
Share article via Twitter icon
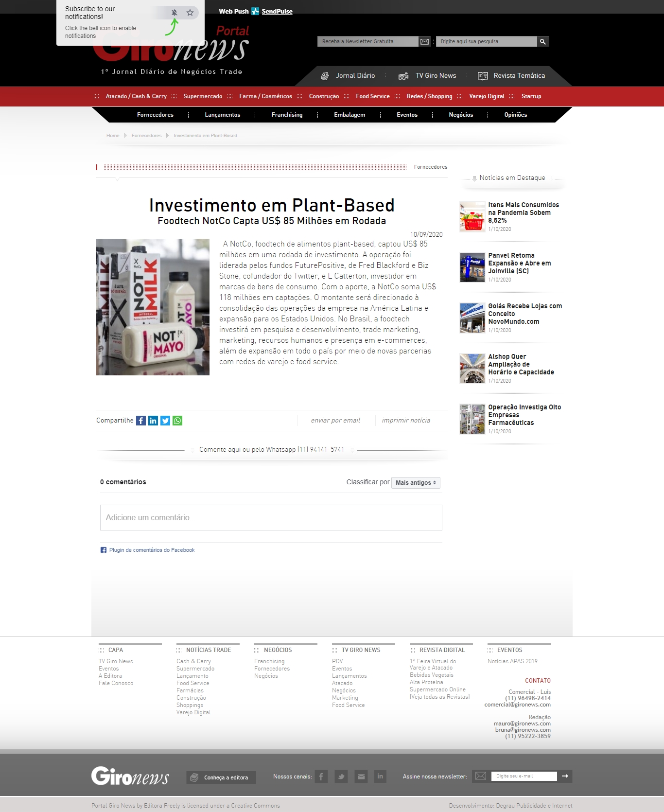(165, 421)
